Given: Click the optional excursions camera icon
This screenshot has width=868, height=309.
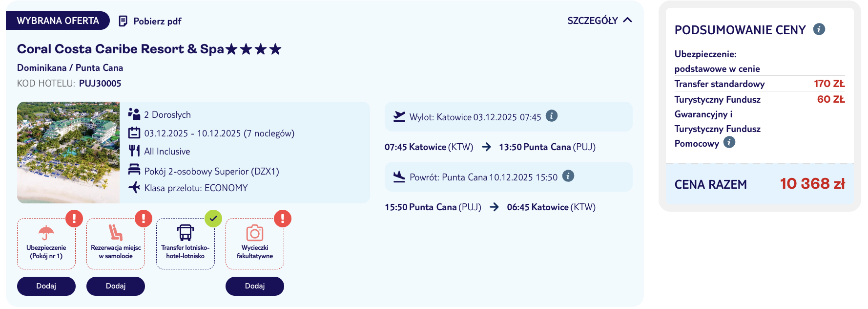Looking at the screenshot, I should (x=254, y=233).
